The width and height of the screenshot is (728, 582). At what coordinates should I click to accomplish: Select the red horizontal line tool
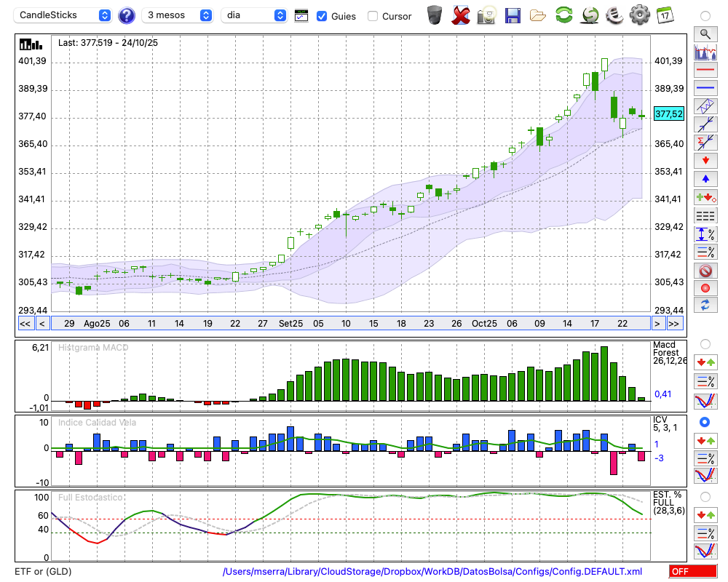tap(705, 71)
